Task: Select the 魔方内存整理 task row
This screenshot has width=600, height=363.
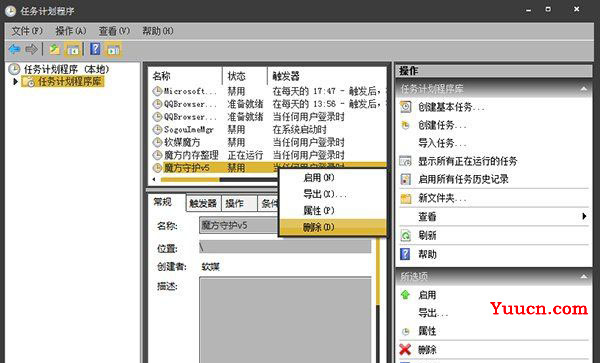Action: click(x=267, y=155)
